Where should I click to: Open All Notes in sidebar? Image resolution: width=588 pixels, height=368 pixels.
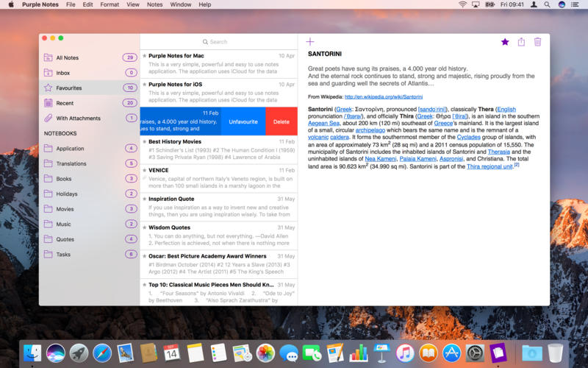tap(90, 57)
